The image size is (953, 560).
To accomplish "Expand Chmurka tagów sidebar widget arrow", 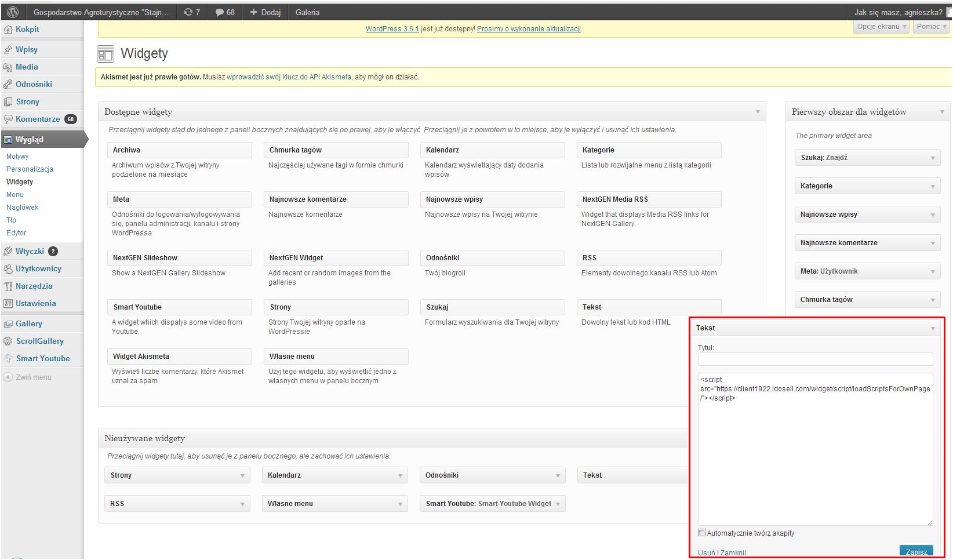I will tap(933, 300).
